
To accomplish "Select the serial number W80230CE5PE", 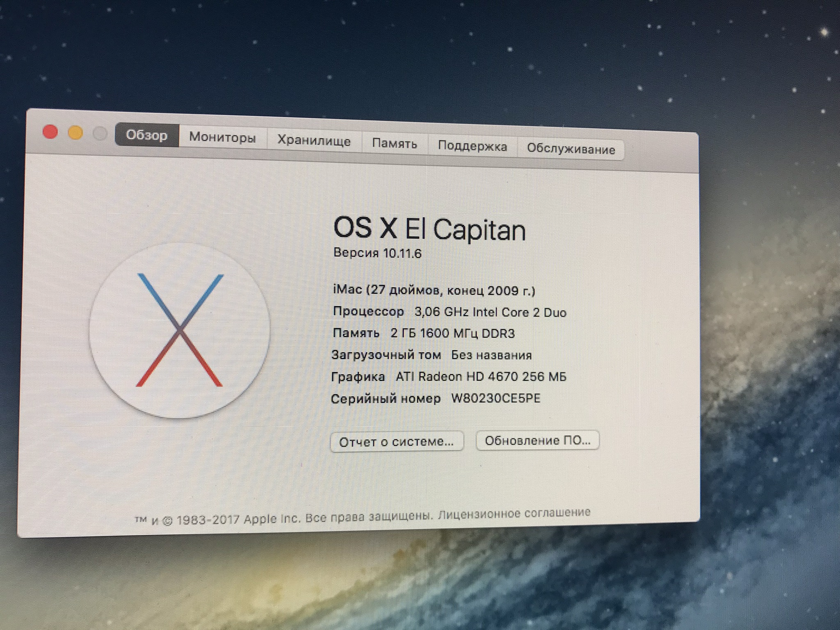I will (x=496, y=398).
